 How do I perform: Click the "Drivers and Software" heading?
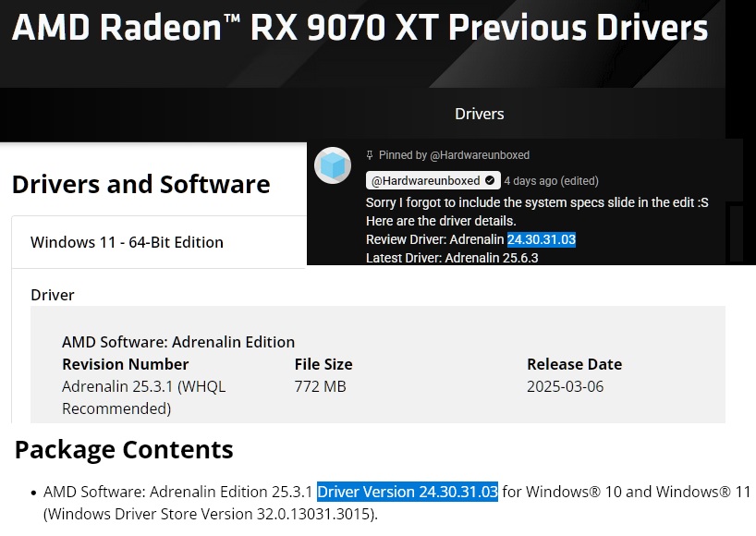pos(140,184)
